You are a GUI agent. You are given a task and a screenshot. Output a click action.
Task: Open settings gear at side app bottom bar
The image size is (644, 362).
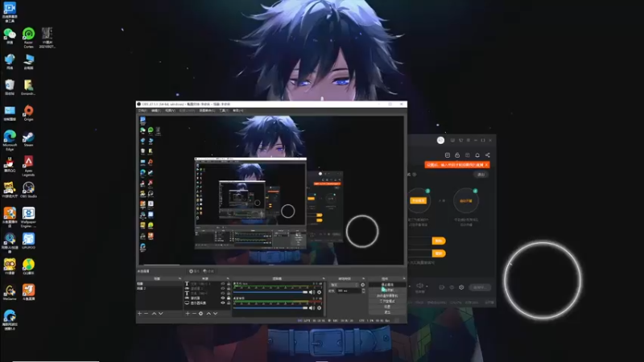click(461, 287)
